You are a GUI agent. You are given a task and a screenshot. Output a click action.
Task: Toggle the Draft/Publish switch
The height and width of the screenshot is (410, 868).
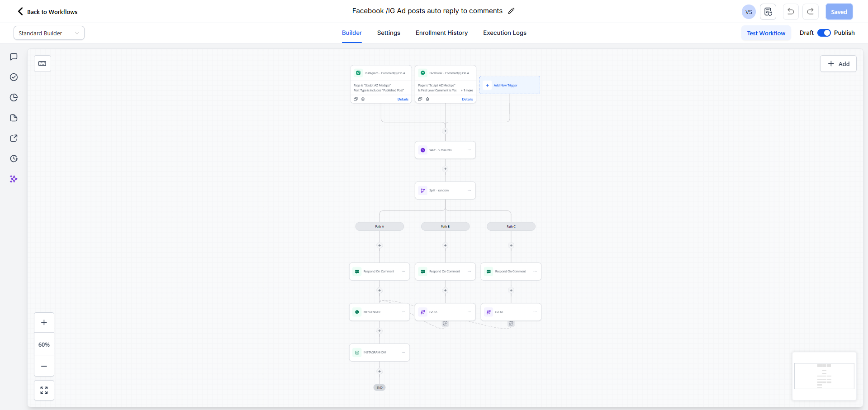tap(824, 33)
